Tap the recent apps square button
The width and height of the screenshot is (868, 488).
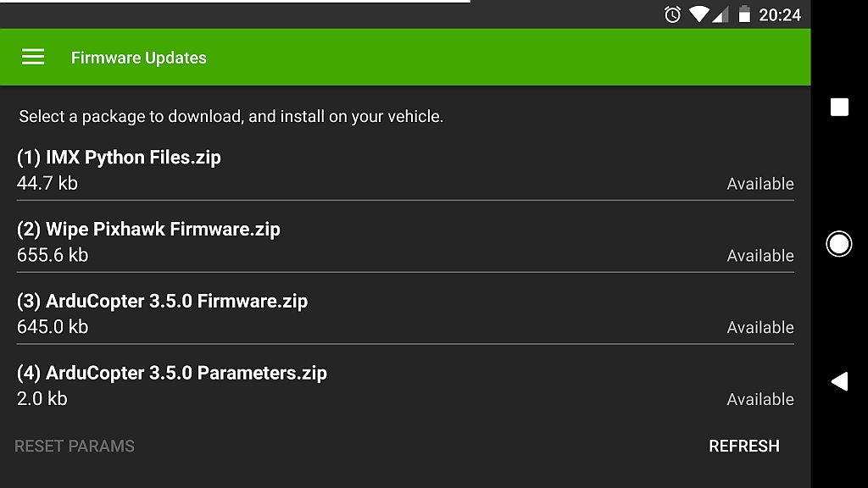pos(839,107)
